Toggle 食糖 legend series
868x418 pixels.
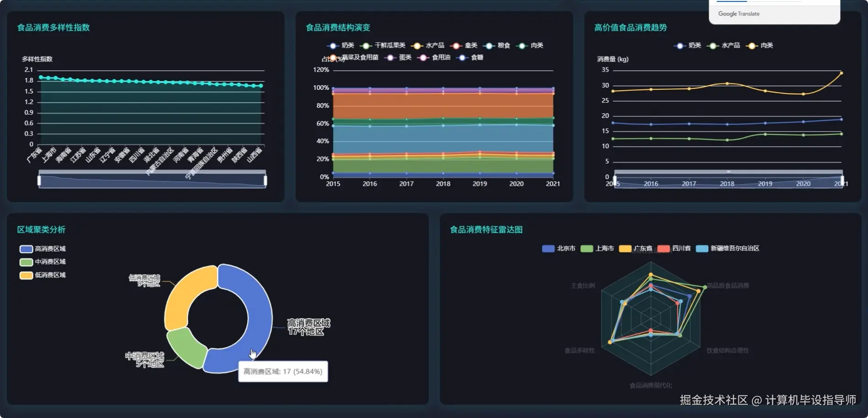[470, 57]
